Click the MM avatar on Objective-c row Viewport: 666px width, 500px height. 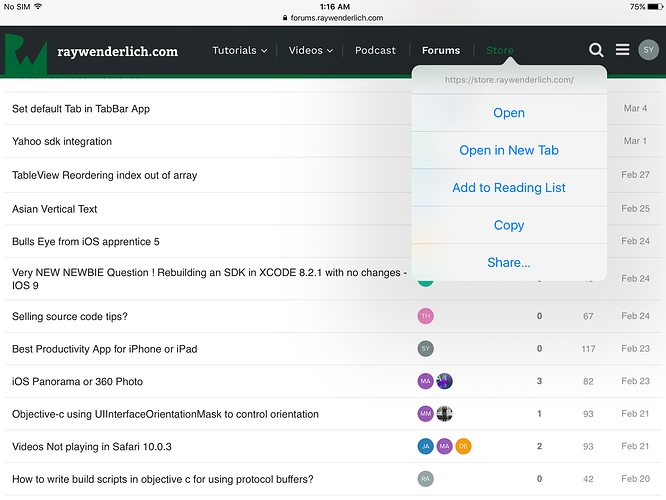(x=426, y=414)
